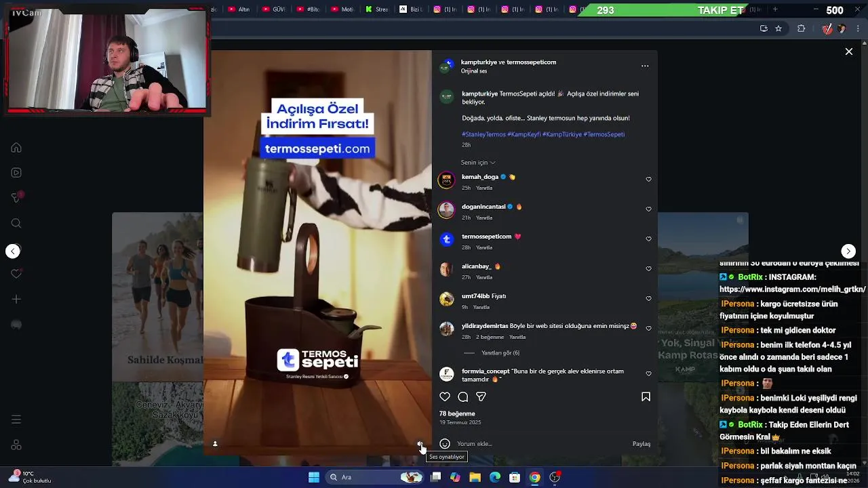This screenshot has width=868, height=488.
Task: Open File Explorer from taskbar
Action: 475,477
